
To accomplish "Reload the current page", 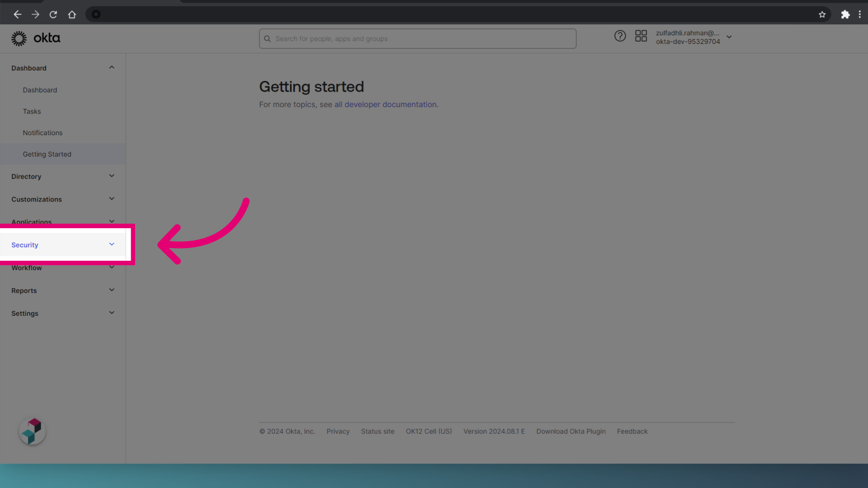I will pyautogui.click(x=53, y=14).
